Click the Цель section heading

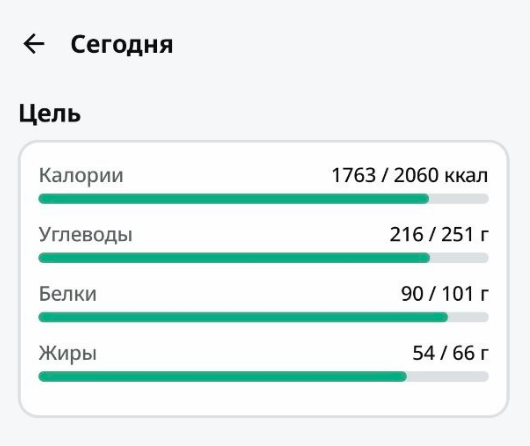50,113
